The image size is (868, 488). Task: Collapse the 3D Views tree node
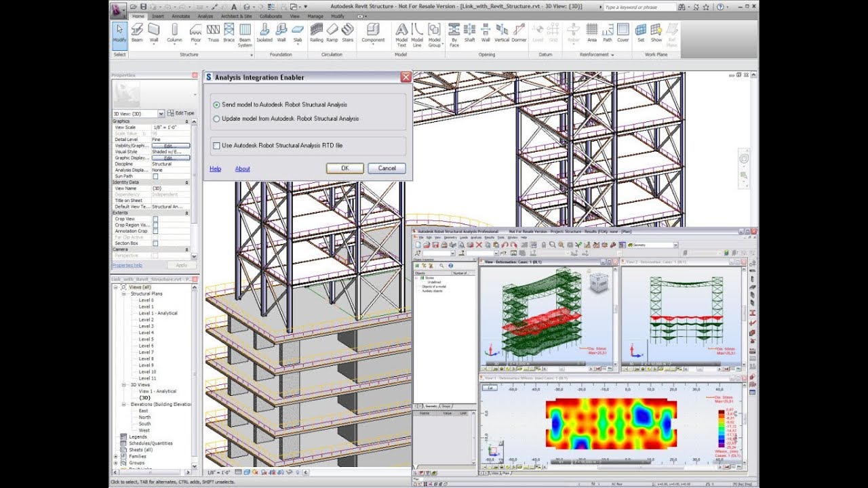[x=123, y=385]
